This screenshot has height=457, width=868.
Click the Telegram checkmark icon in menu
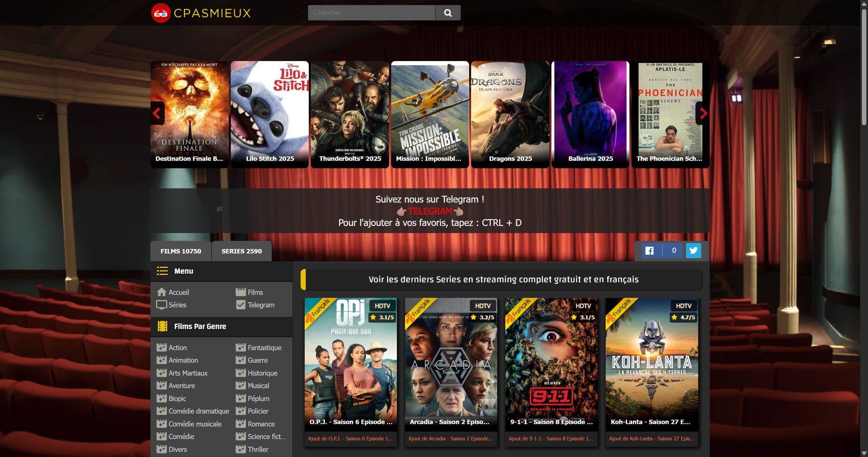pos(241,305)
